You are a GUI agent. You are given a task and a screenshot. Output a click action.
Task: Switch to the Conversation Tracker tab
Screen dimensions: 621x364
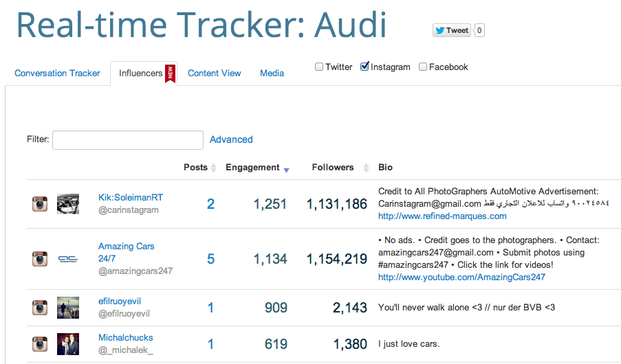pyautogui.click(x=58, y=73)
